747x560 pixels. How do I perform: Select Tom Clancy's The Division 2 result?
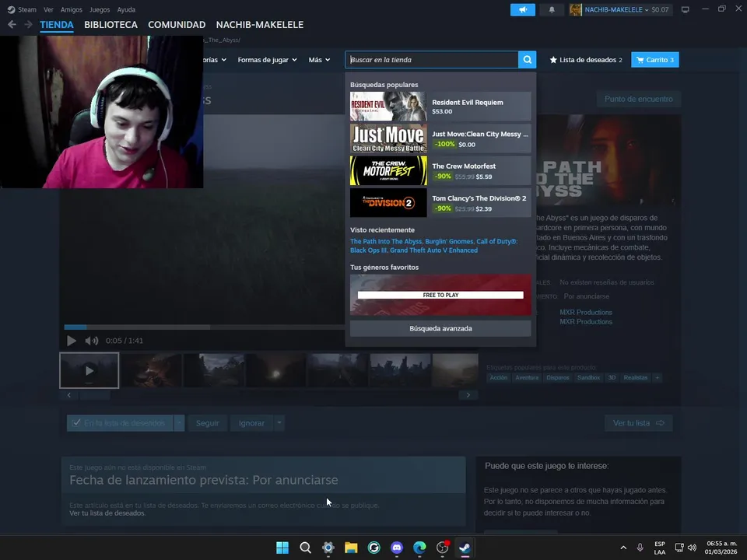tap(440, 203)
